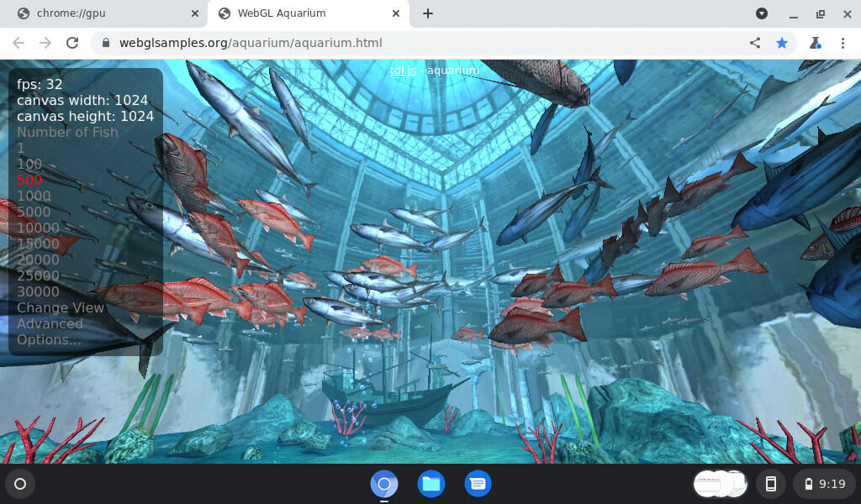Open the Chrome Labs flask icon
Image resolution: width=861 pixels, height=504 pixels.
click(x=816, y=43)
